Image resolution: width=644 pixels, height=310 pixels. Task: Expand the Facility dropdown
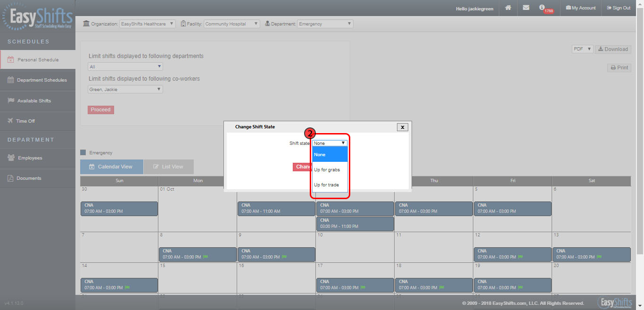pos(232,24)
